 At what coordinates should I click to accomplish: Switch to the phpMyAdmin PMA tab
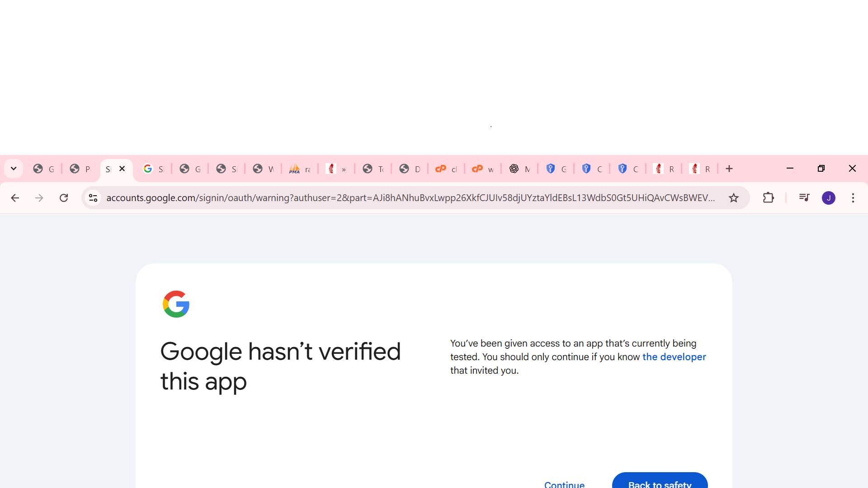(x=300, y=169)
